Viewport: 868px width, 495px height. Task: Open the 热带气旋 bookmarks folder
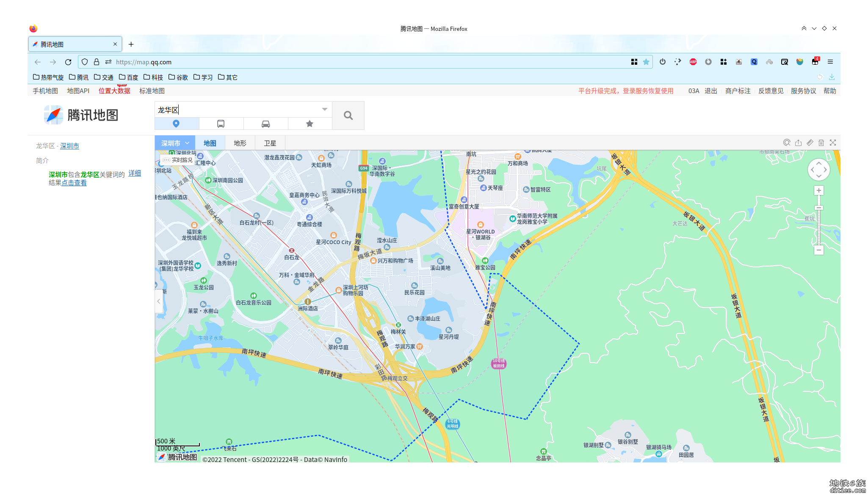[x=48, y=77]
